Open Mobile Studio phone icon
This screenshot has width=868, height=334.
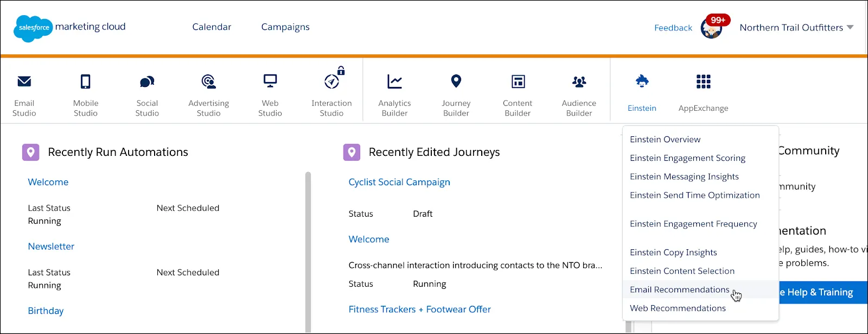point(86,81)
